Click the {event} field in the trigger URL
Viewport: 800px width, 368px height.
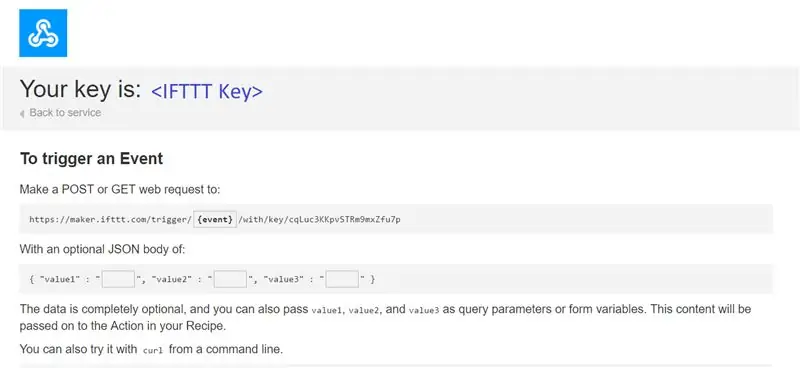[215, 219]
